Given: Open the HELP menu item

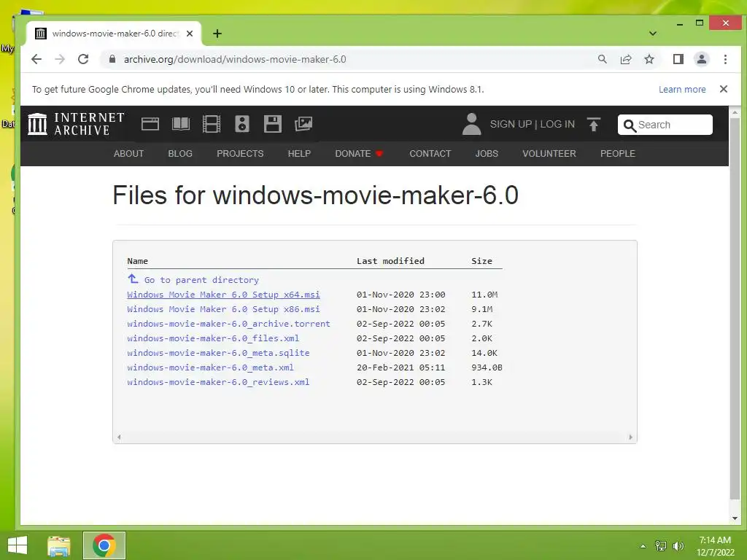Looking at the screenshot, I should [x=299, y=153].
